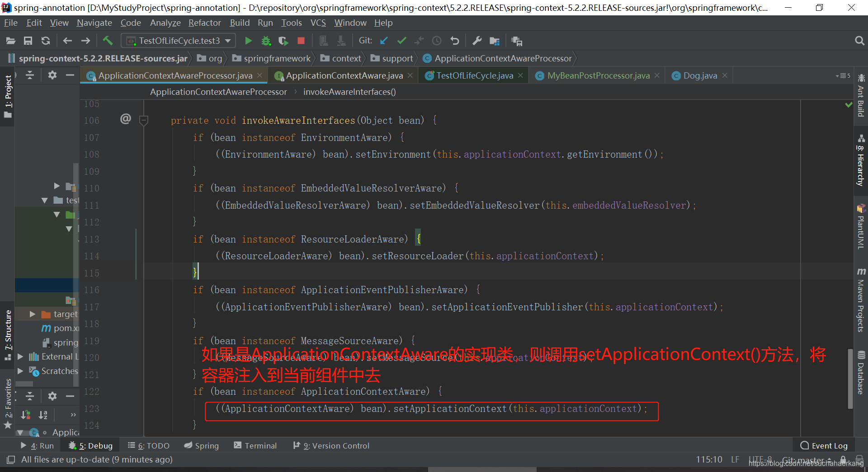
Task: Click 'springframework' breadcrumb
Action: point(271,58)
